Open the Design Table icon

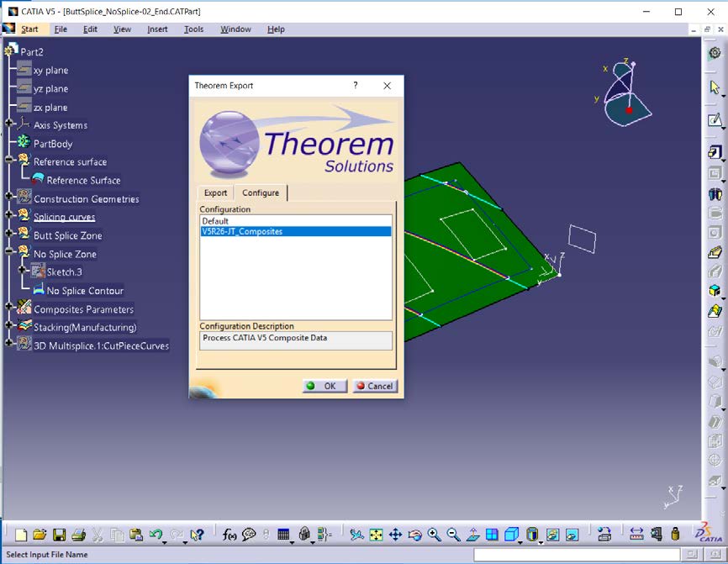283,535
